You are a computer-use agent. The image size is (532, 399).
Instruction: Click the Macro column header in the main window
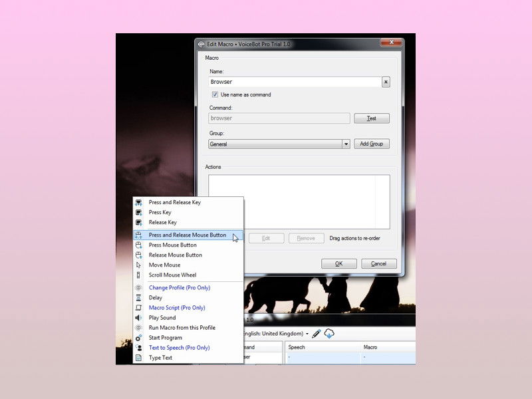(x=388, y=347)
